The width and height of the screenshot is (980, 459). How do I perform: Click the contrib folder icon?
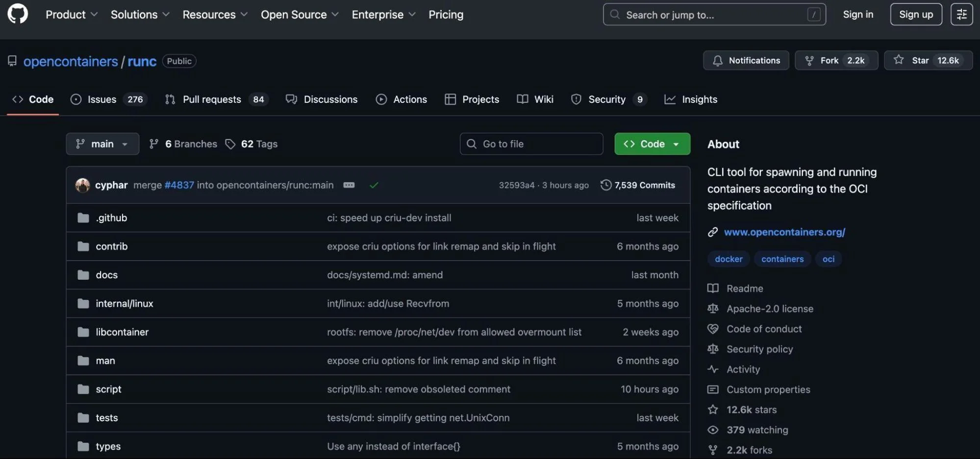point(83,246)
